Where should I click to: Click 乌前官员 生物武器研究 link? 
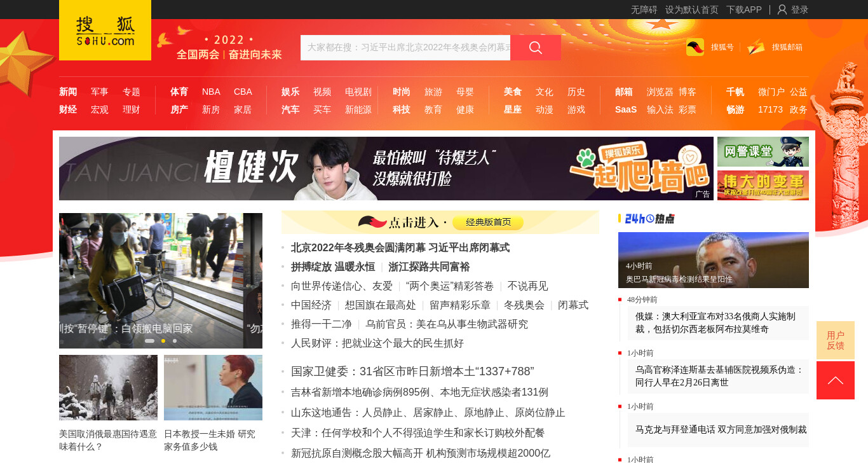pyautogui.click(x=447, y=324)
